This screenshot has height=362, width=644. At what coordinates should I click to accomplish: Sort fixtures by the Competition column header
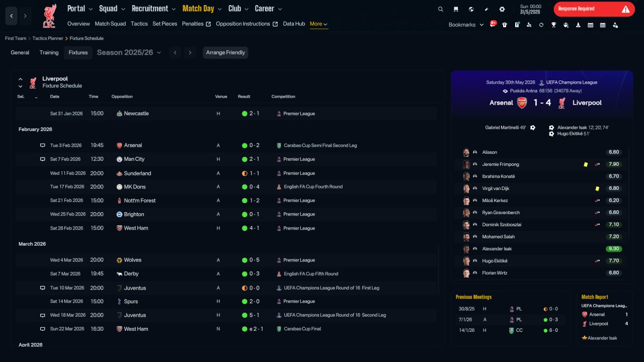point(283,97)
